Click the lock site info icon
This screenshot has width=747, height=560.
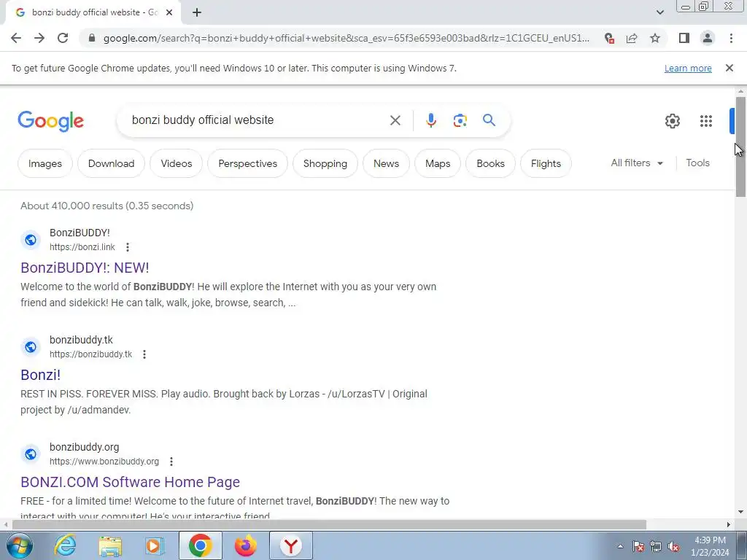(92, 38)
